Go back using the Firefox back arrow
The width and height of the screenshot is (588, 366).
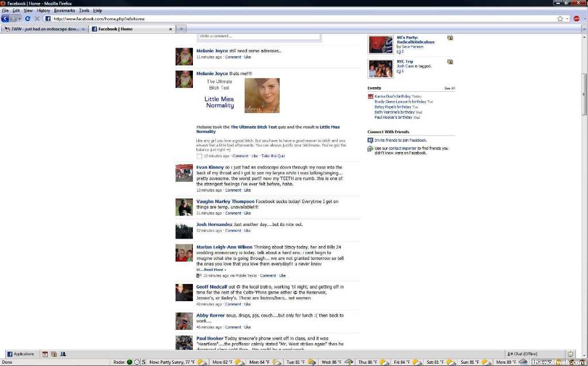point(5,19)
